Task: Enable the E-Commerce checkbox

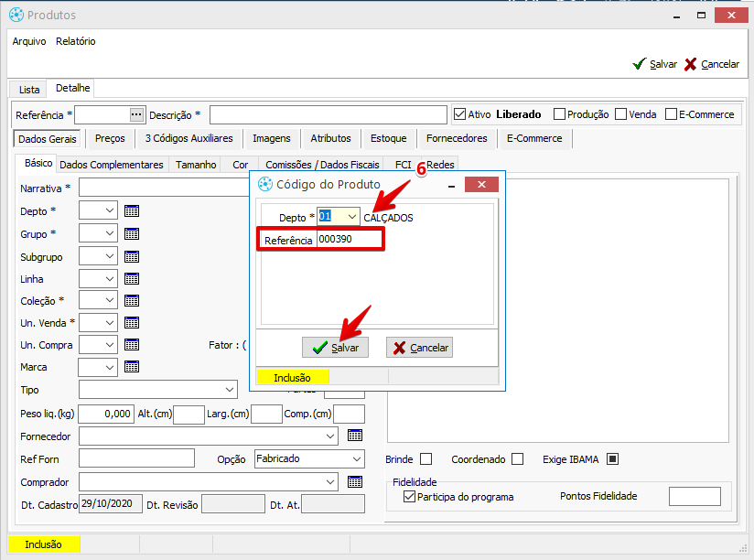Action: [671, 114]
